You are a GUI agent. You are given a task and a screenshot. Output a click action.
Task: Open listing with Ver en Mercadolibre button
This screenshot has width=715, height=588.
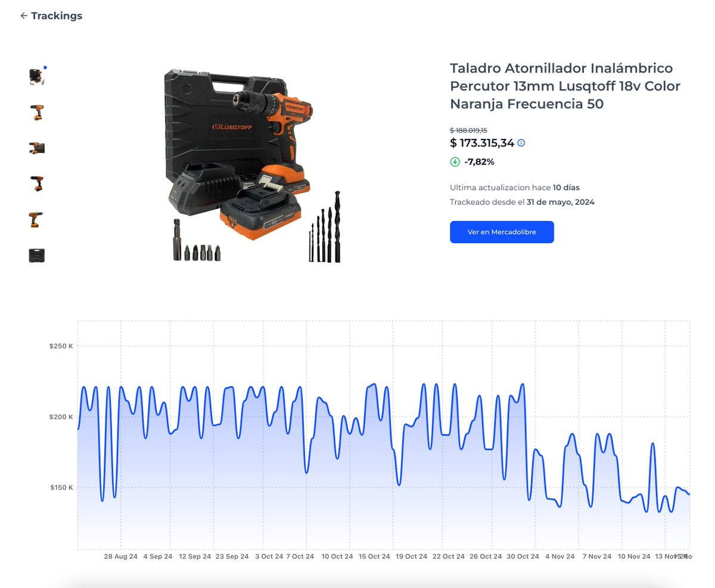tap(502, 232)
